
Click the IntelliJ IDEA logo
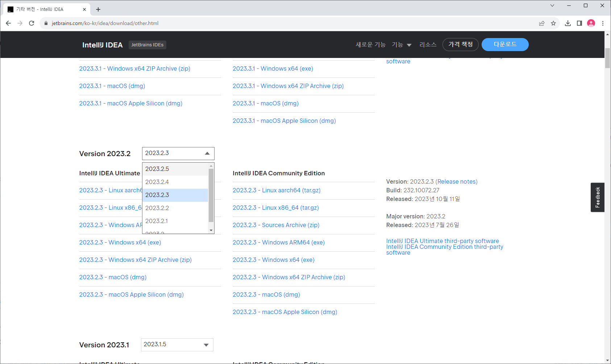[102, 45]
